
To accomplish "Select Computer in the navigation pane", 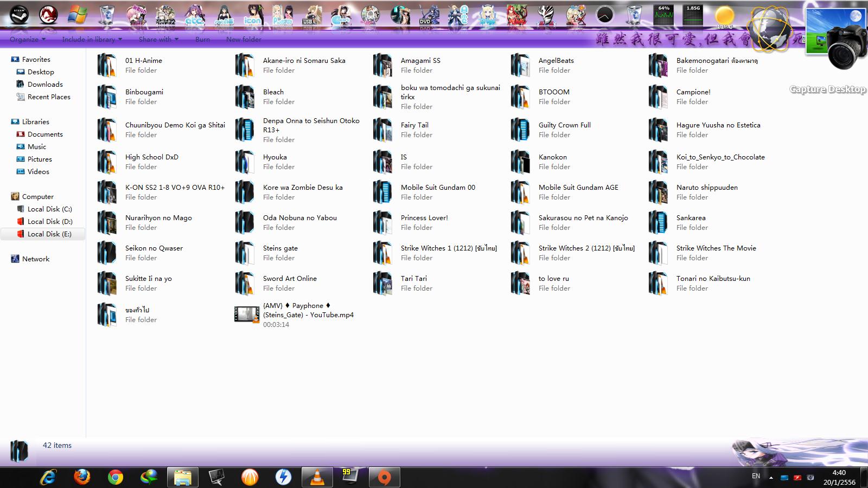I will pyautogui.click(x=38, y=197).
